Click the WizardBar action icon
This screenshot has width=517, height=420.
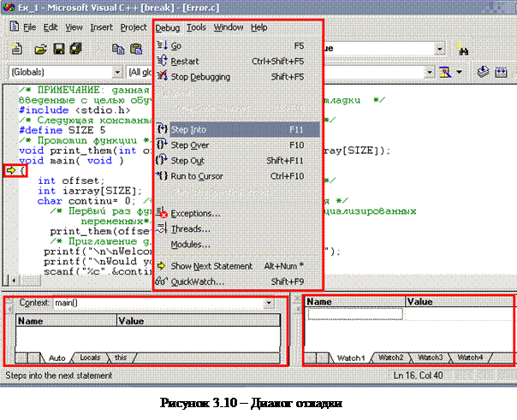[x=445, y=72]
